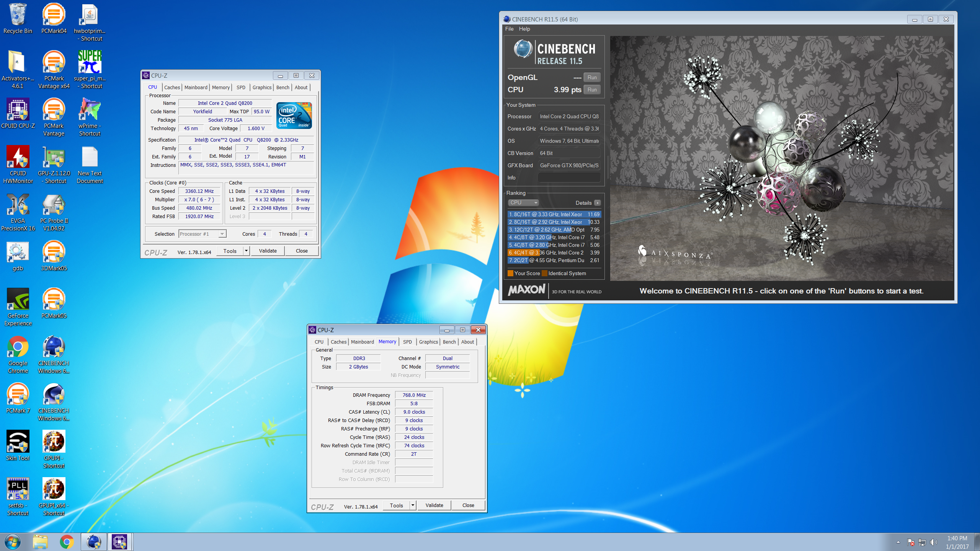Select the PCMark 7 desktop icon
This screenshot has width=980, height=551.
pyautogui.click(x=18, y=398)
